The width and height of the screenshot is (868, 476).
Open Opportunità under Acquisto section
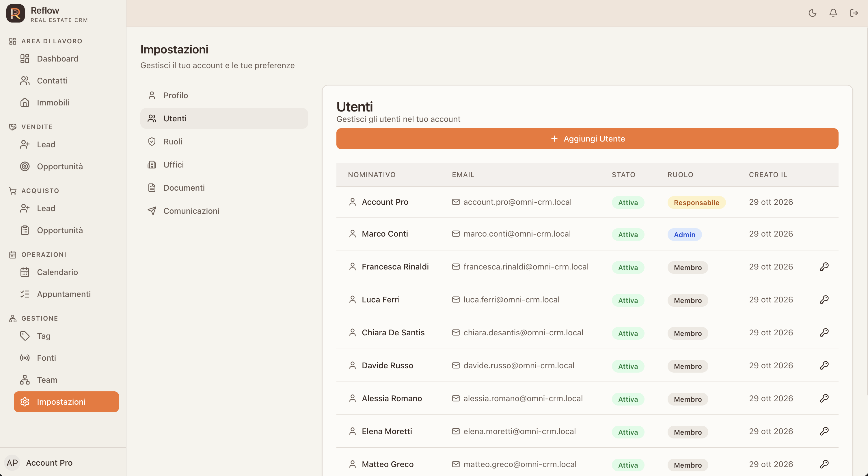(66, 230)
